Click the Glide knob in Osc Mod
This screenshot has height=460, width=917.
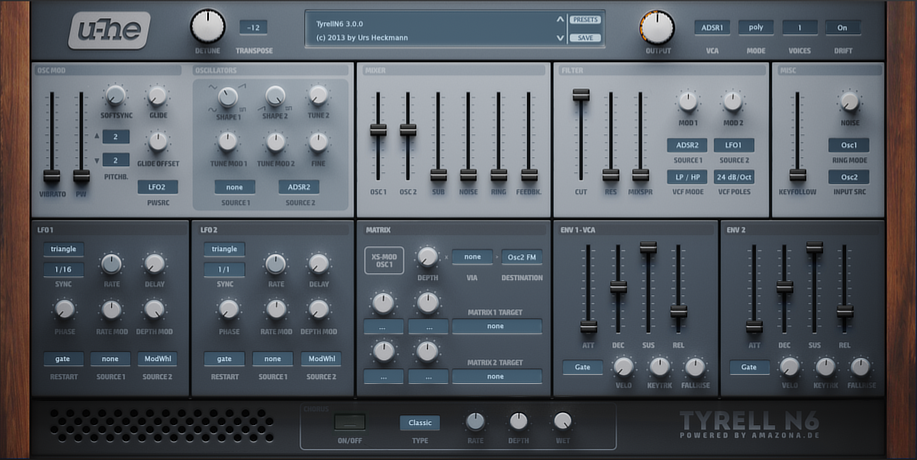(157, 95)
